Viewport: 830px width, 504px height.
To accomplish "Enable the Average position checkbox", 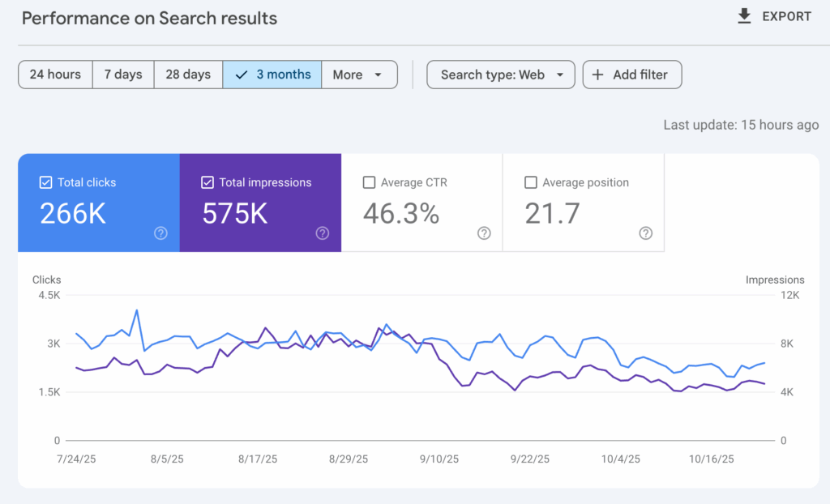I will pyautogui.click(x=531, y=182).
